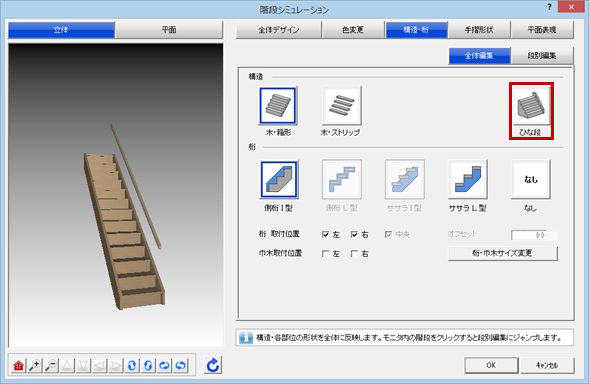Select the 木・箱形 structure icon
Image resolution: width=589 pixels, height=384 pixels.
(x=278, y=106)
